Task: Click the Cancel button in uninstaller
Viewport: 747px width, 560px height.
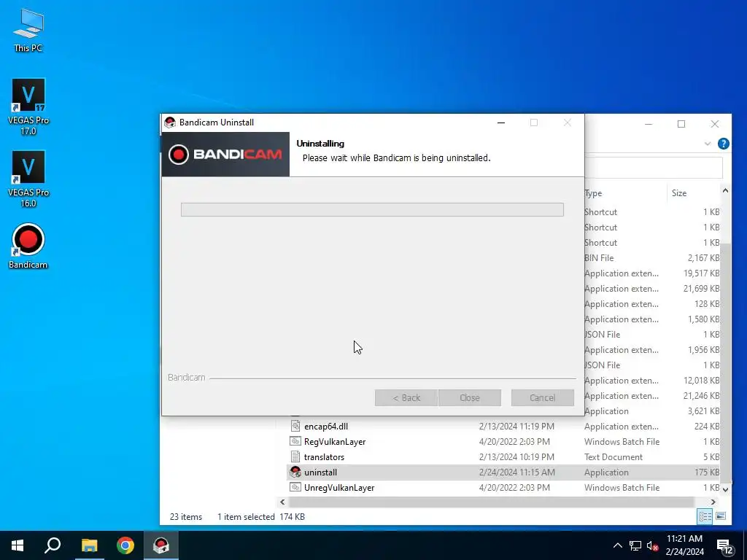Action: (542, 397)
